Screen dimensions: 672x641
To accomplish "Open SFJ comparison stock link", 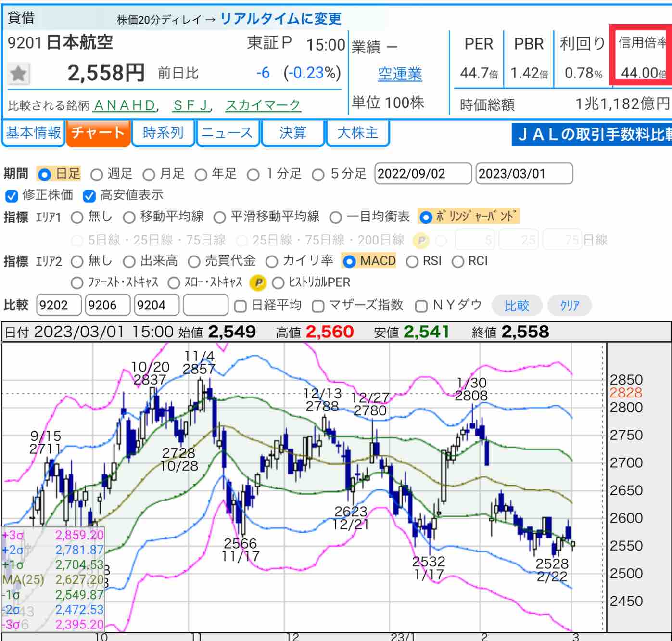I will pos(191,105).
